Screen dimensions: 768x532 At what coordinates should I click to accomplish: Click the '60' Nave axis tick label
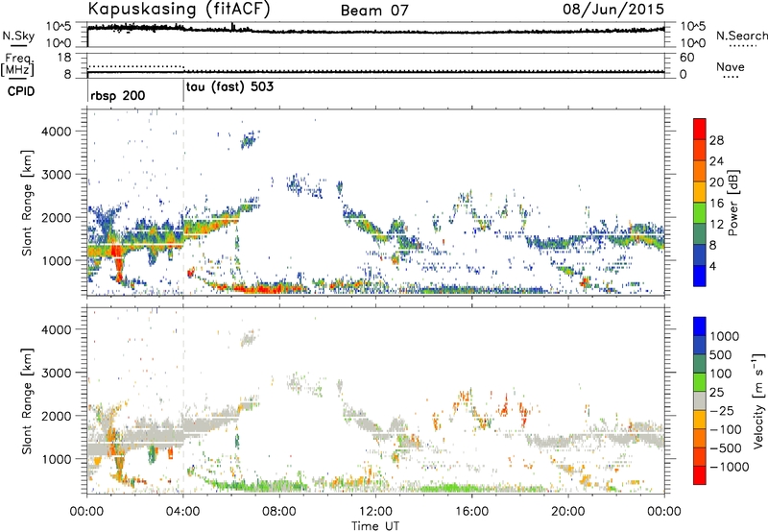point(686,58)
